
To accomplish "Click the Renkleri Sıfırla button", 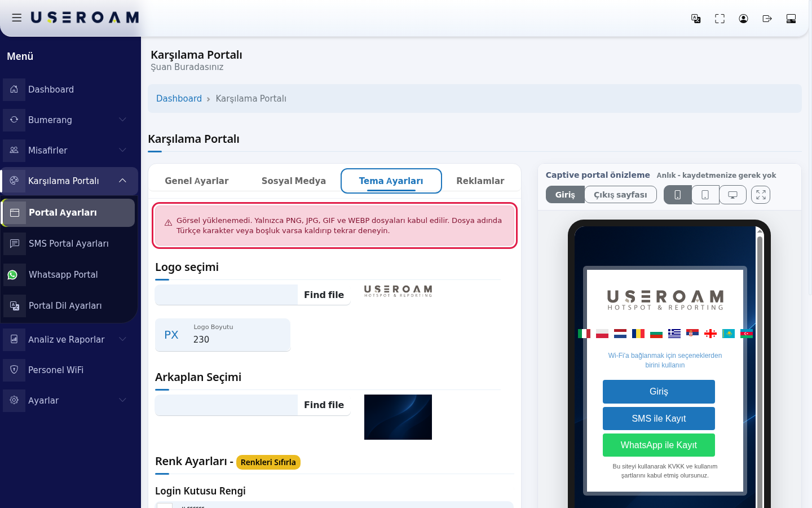I will pos(268,462).
